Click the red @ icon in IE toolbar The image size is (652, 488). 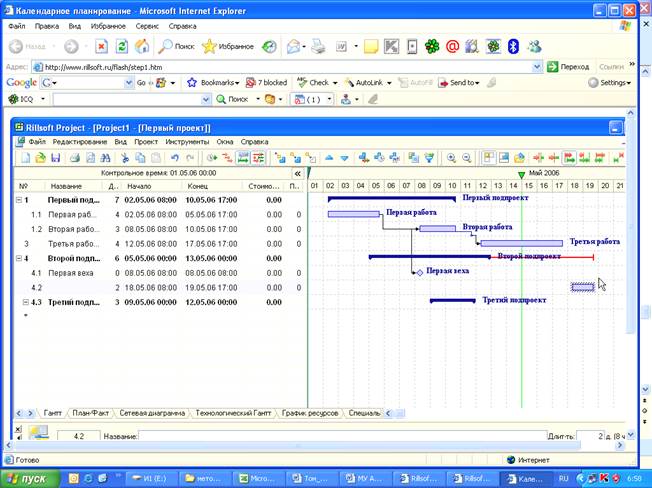click(452, 47)
